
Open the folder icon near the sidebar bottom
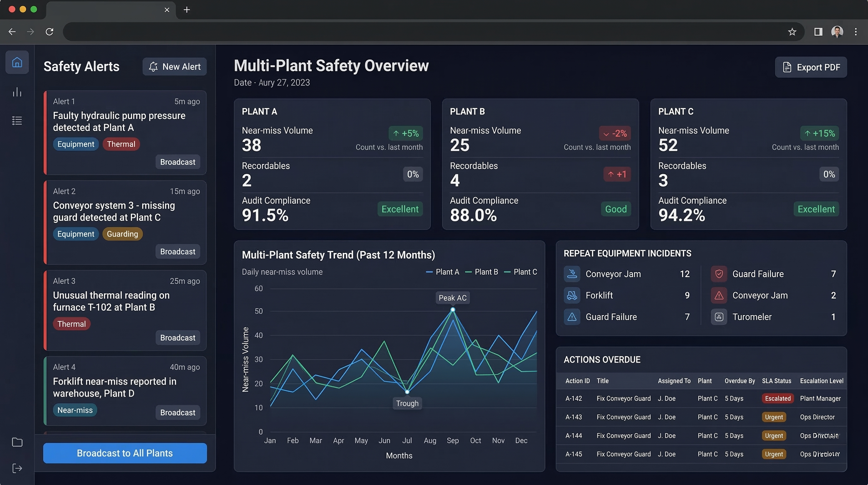pyautogui.click(x=17, y=442)
